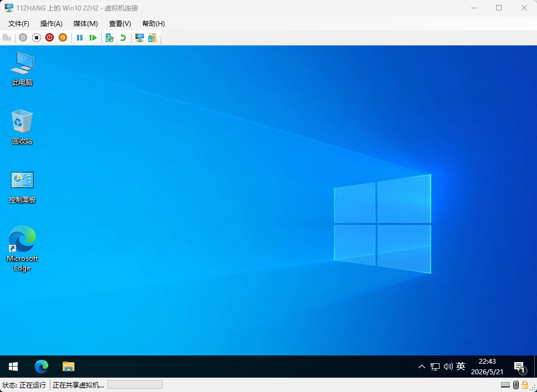The image size is (537, 392).
Task: Click the green Reset play icon
Action: click(x=93, y=38)
